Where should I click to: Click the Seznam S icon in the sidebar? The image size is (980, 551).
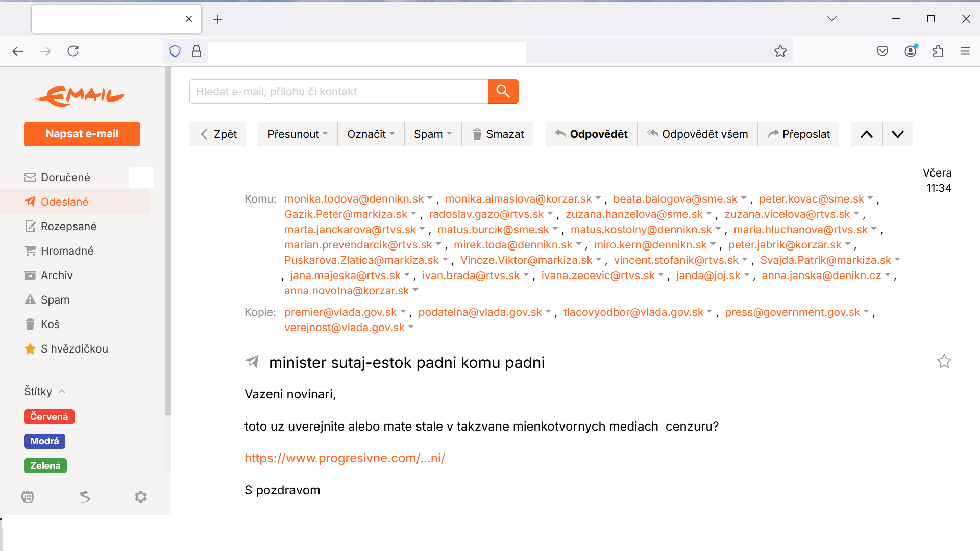[85, 497]
